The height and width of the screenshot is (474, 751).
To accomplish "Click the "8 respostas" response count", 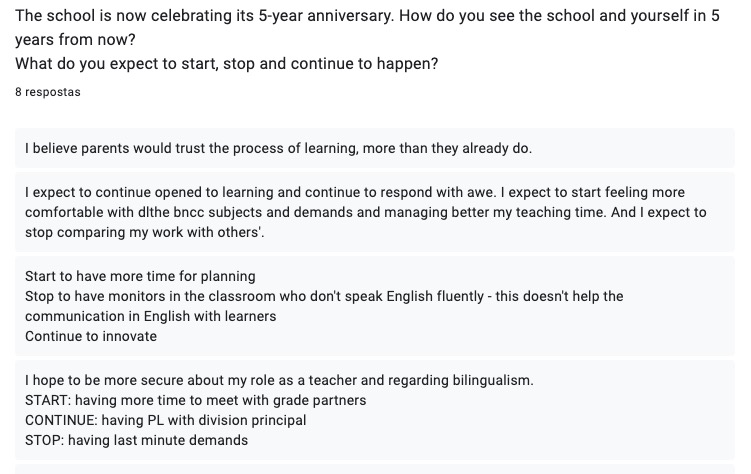I will [x=48, y=92].
